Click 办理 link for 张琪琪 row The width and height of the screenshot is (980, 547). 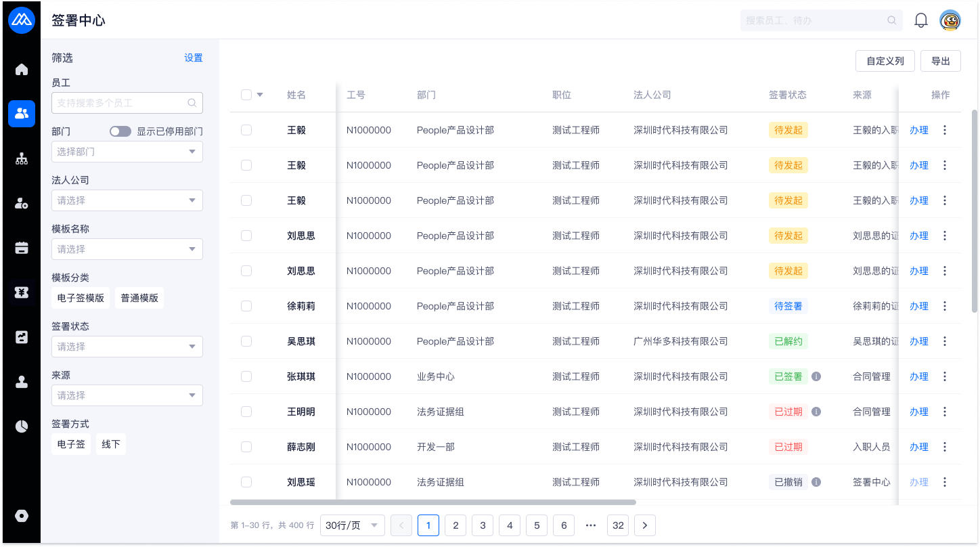coord(918,376)
